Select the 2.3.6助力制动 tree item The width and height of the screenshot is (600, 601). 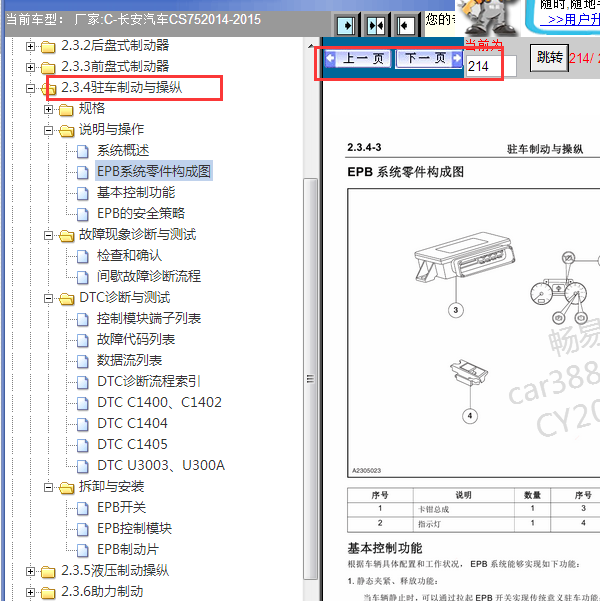[x=102, y=591]
